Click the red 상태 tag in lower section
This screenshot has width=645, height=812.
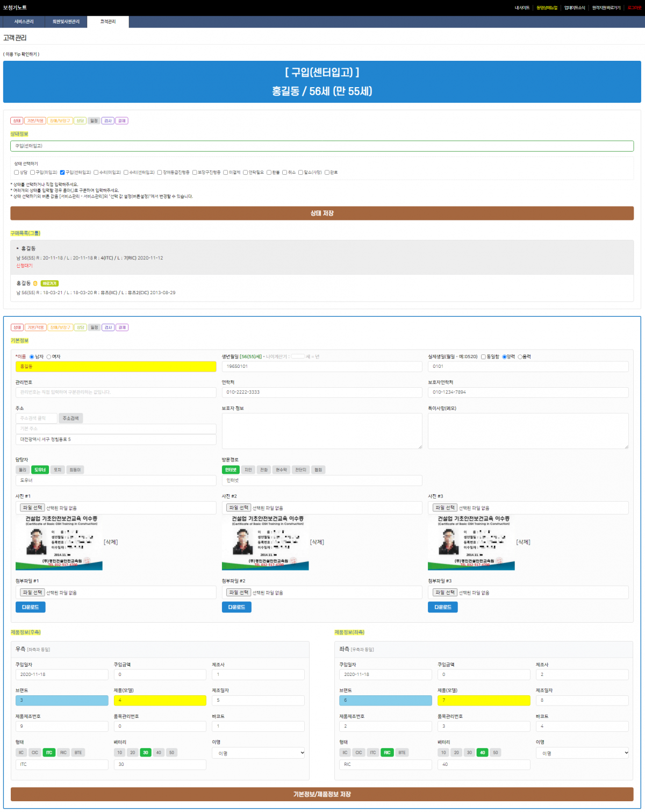[x=17, y=327]
